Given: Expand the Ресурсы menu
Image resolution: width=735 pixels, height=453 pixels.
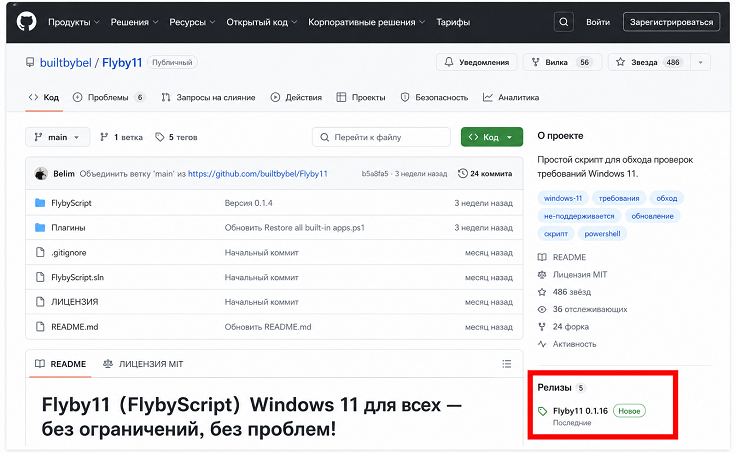Looking at the screenshot, I should click(x=192, y=22).
